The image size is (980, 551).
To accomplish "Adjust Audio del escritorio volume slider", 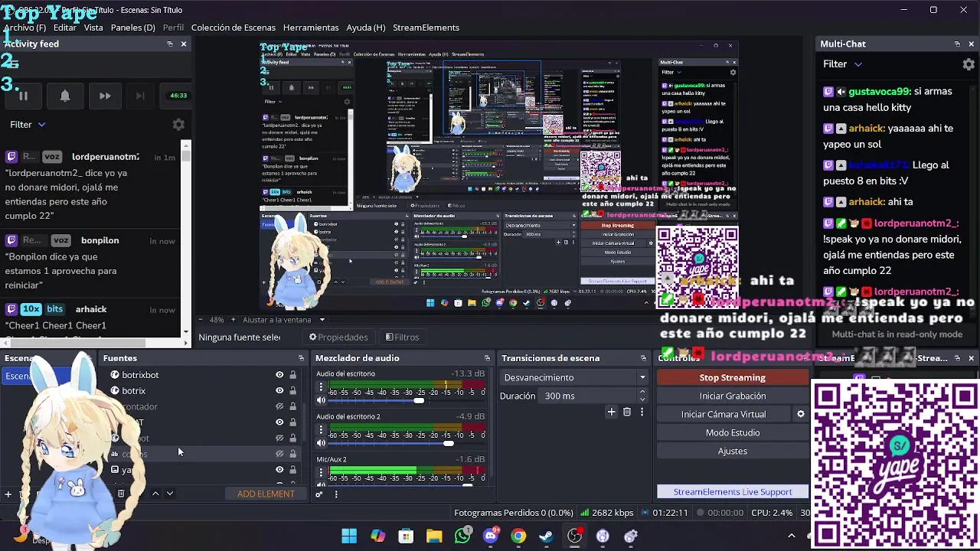I will click(418, 400).
